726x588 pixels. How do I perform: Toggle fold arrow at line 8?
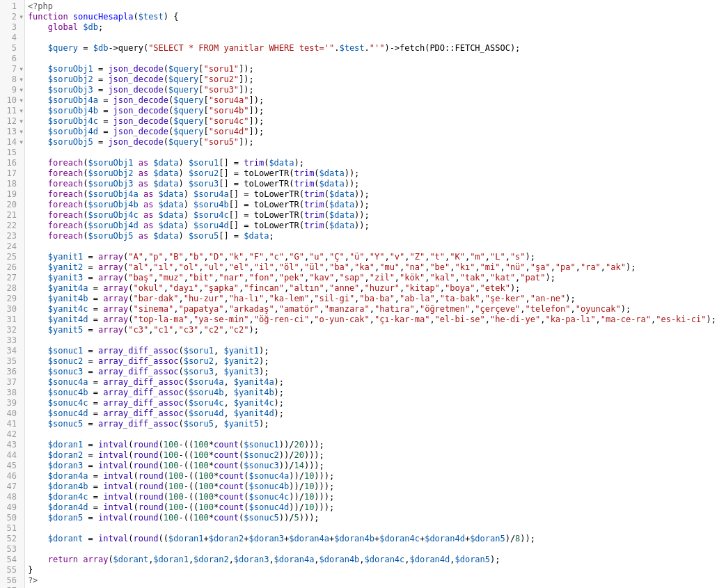tap(22, 79)
